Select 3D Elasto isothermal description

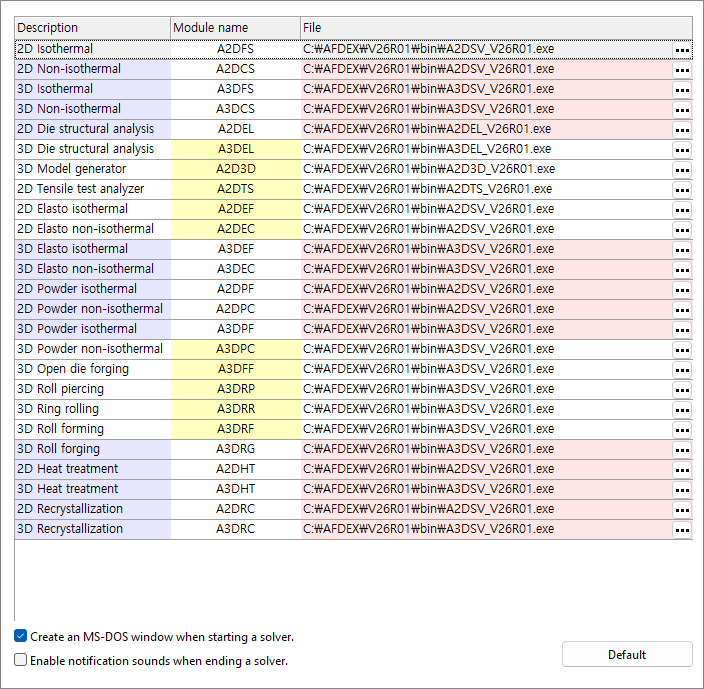(92, 249)
